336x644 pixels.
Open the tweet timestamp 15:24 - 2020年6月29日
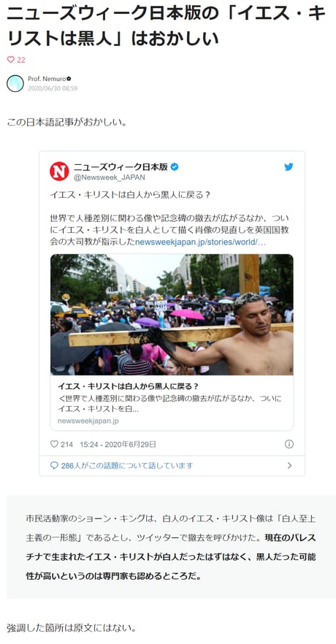[118, 444]
